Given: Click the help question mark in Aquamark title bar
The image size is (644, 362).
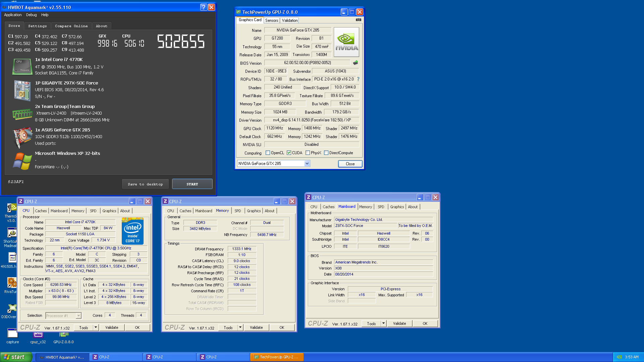Looking at the screenshot, I should coord(204,7).
